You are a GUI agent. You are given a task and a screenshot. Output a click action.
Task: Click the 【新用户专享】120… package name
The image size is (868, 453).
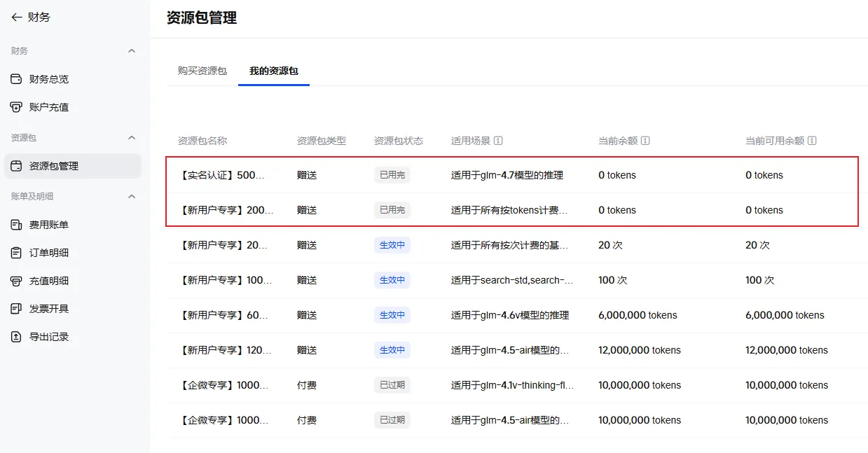coord(225,350)
